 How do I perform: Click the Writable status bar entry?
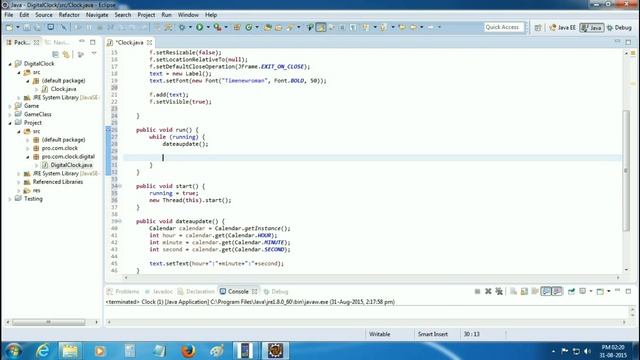[x=380, y=334]
